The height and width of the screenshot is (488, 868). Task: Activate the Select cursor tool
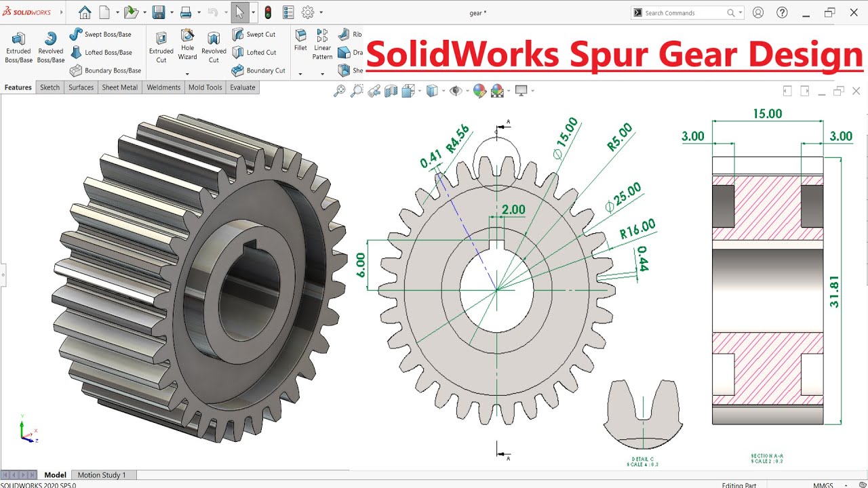[239, 12]
